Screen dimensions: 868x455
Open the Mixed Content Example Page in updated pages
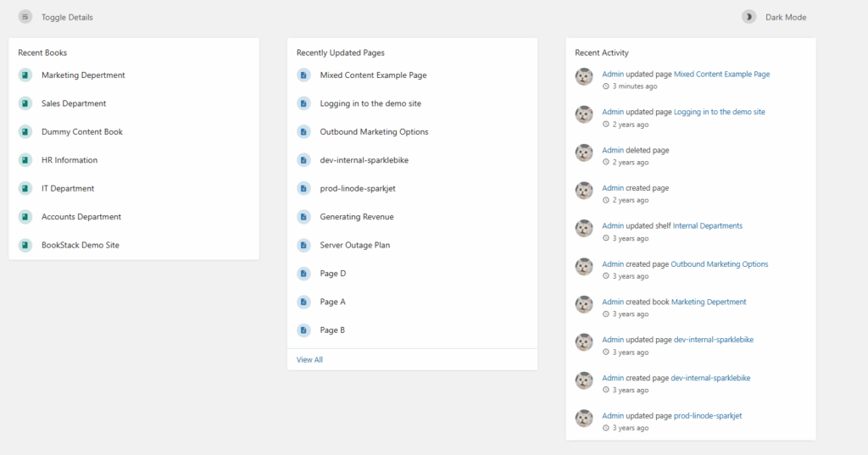pos(373,75)
